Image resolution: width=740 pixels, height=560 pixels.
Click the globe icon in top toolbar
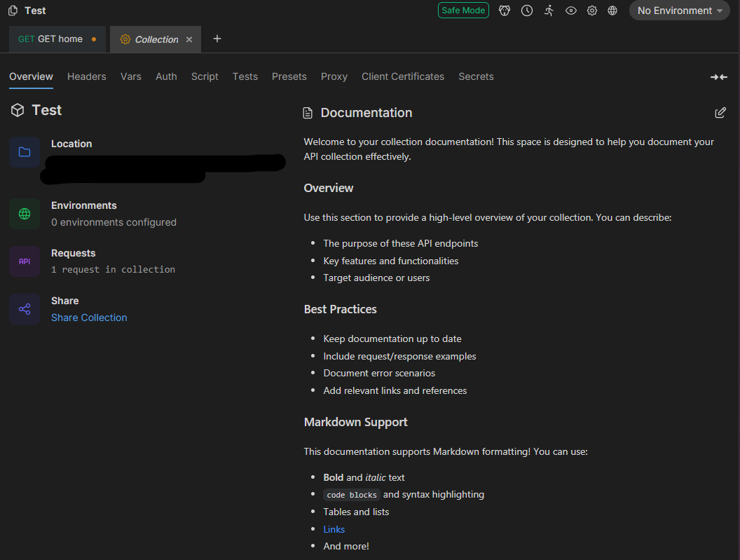pos(612,11)
